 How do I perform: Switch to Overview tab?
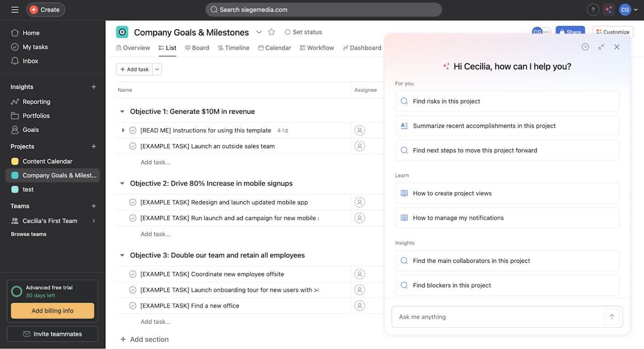click(x=133, y=48)
